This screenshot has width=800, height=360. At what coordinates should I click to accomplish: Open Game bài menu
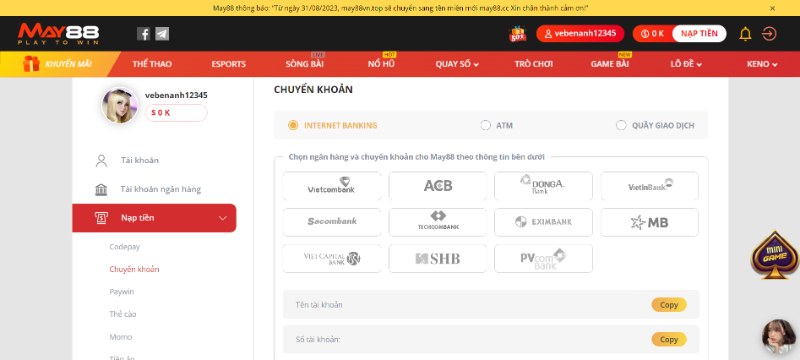(610, 64)
